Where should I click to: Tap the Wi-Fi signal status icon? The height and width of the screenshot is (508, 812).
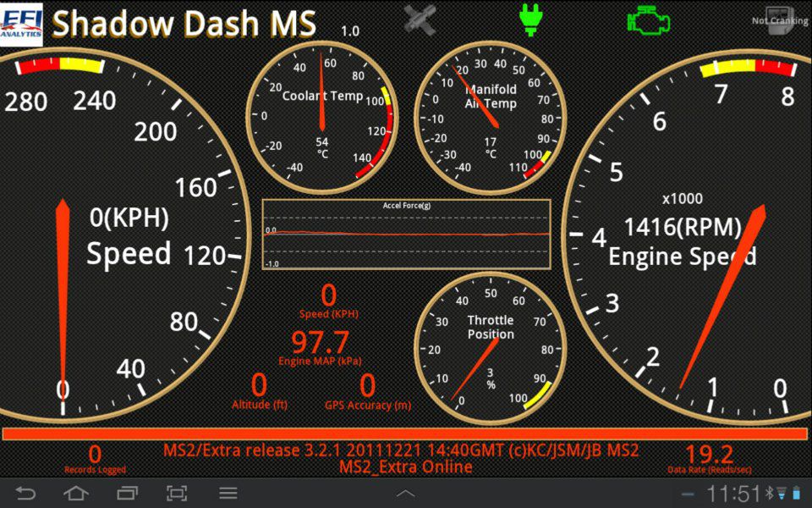(782, 493)
